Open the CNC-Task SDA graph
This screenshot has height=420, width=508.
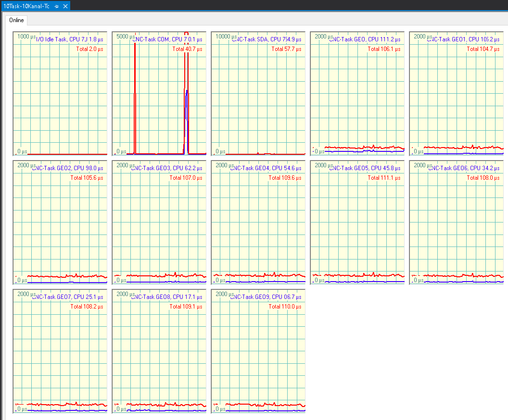[258, 94]
